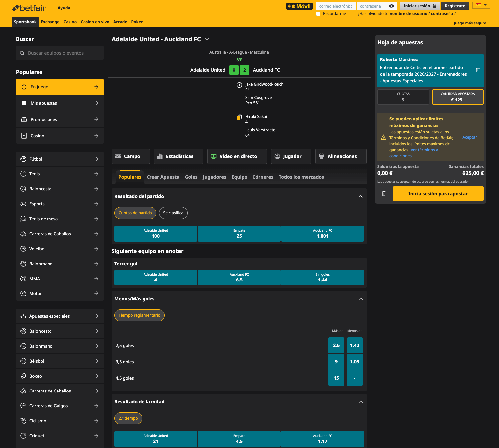
Task: Click the Tenis icon
Action: tap(23, 174)
